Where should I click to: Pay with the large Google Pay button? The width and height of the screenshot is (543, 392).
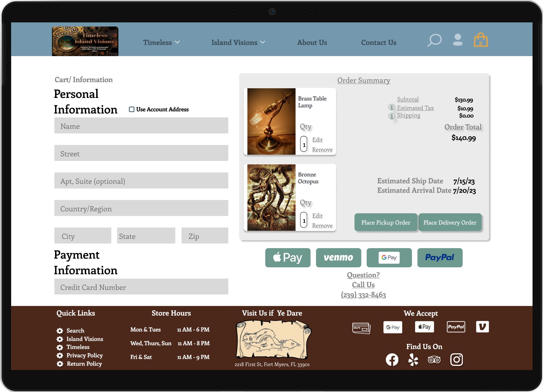tap(389, 258)
